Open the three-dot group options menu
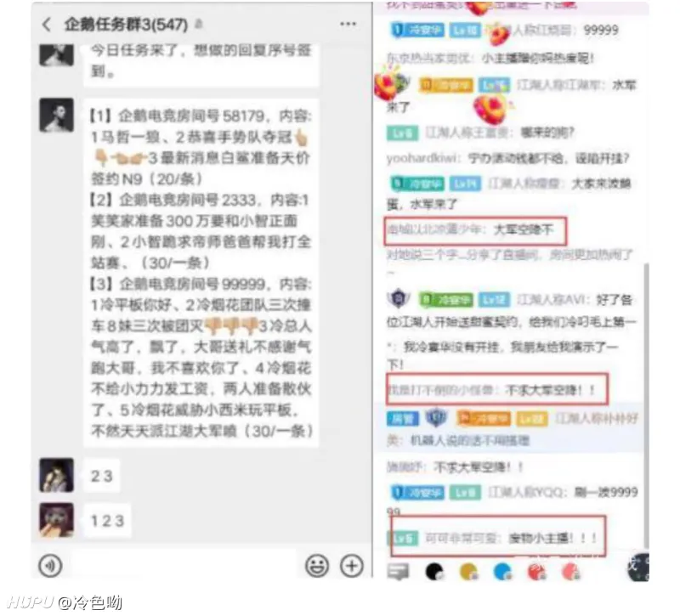Screen dimensions: 680x616 click(348, 25)
